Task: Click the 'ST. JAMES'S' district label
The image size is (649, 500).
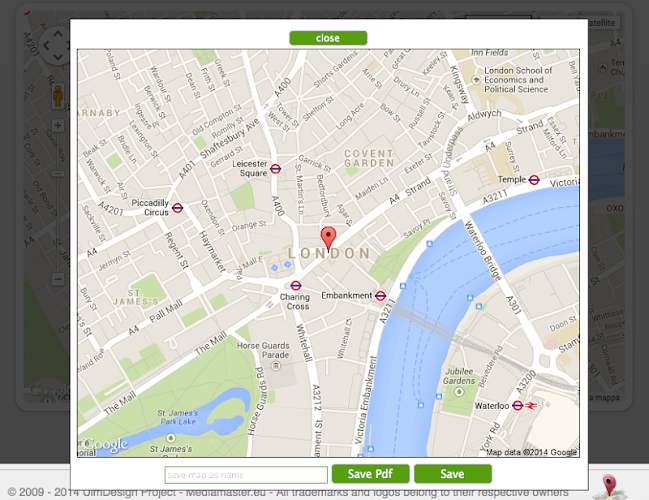Action: coord(135,298)
